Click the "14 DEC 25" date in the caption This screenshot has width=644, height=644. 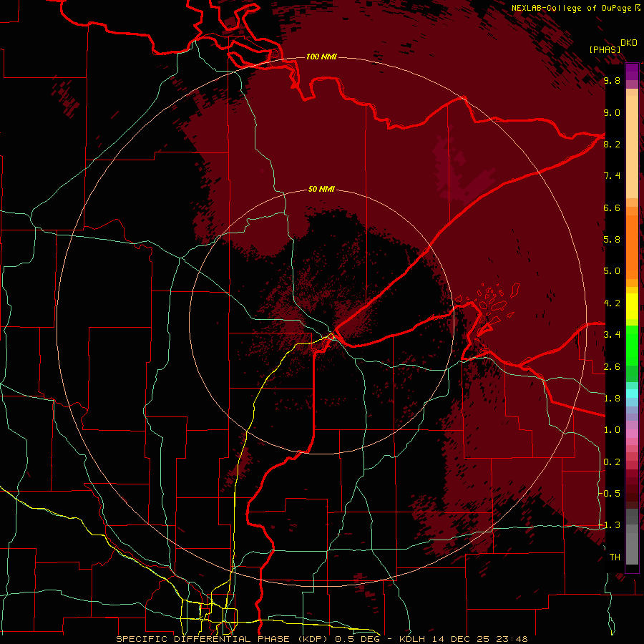[462, 639]
